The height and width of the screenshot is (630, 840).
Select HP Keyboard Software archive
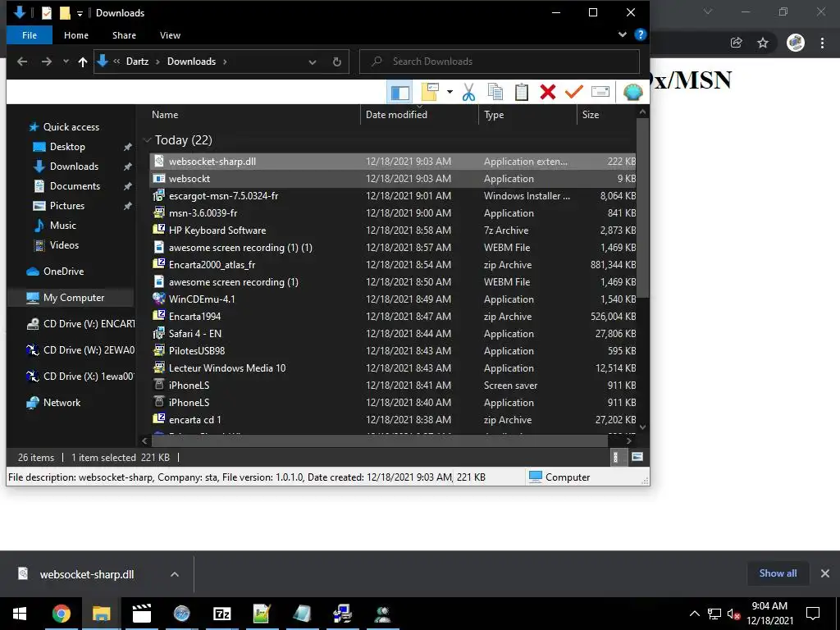click(x=393, y=231)
